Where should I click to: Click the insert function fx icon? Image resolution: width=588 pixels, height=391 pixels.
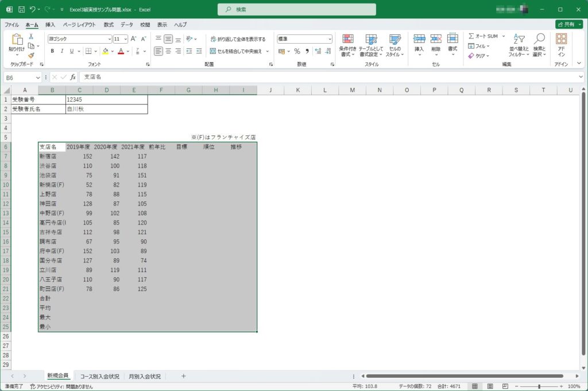(73, 77)
